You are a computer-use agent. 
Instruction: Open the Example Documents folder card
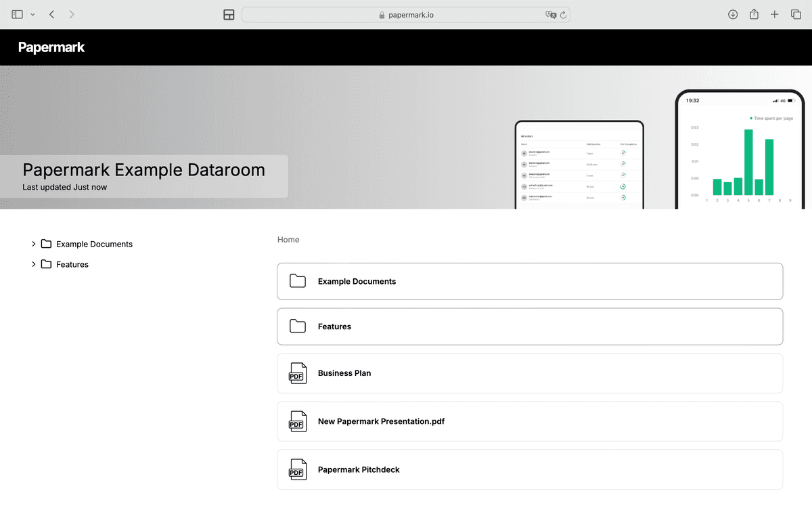coord(529,281)
